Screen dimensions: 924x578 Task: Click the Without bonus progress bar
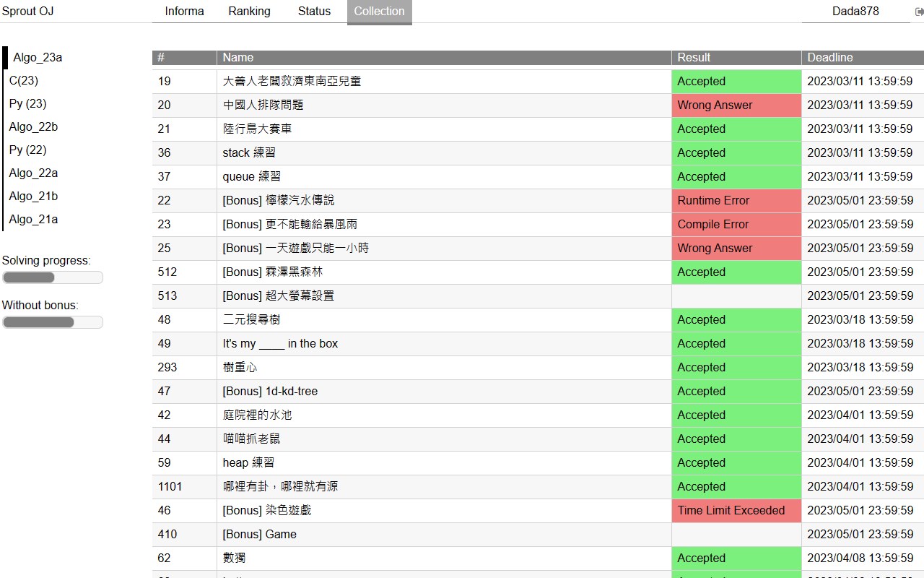tap(53, 322)
